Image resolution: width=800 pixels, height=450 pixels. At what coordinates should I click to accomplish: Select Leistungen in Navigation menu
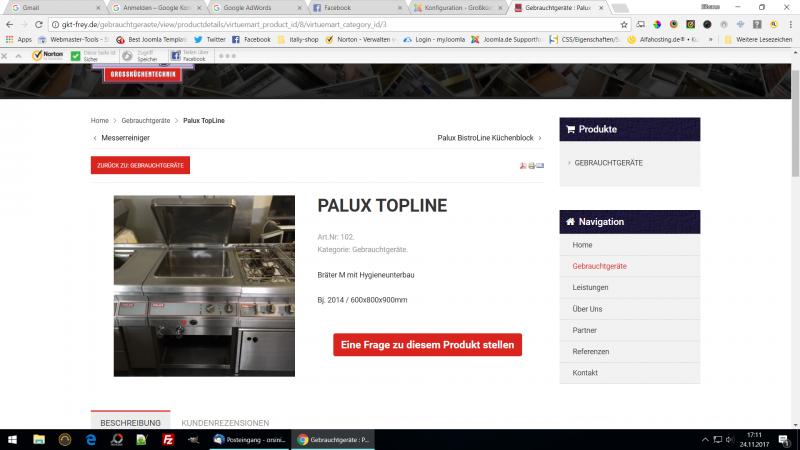pos(590,287)
